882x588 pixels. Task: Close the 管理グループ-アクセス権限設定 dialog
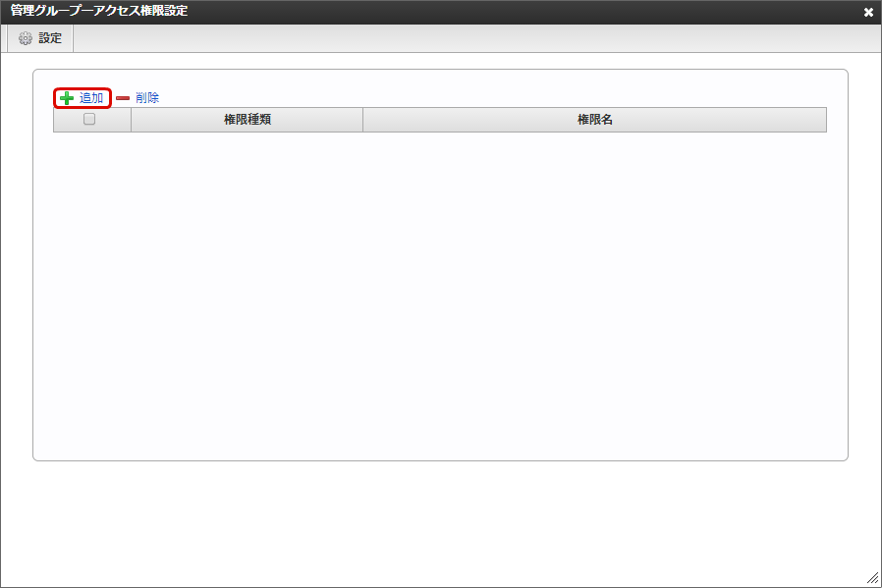868,12
